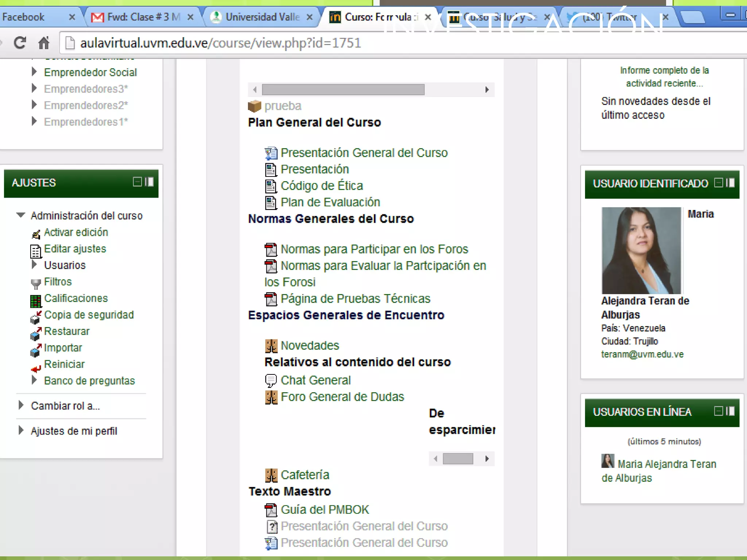
Task: Open Copia de seguridad link
Action: click(x=89, y=315)
